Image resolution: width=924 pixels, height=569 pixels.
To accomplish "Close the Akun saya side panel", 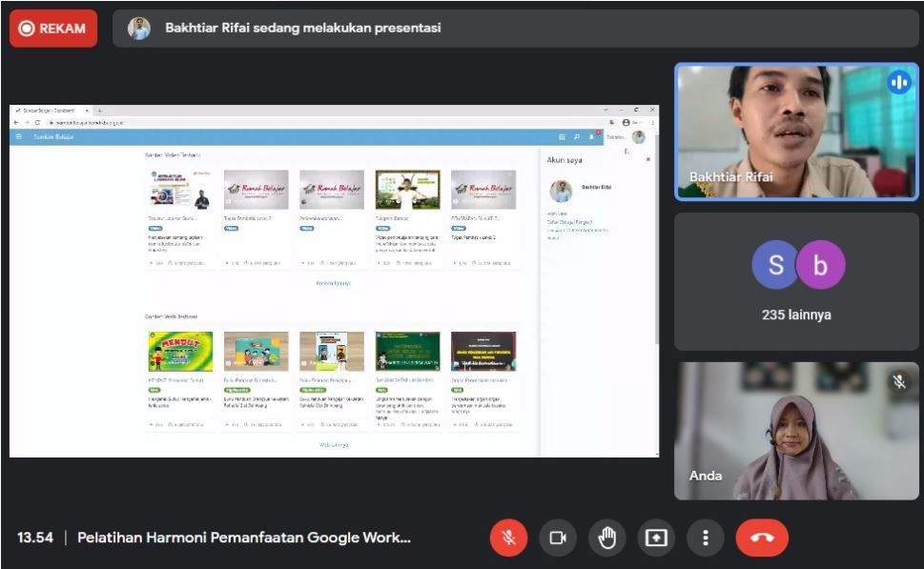I will 648,160.
